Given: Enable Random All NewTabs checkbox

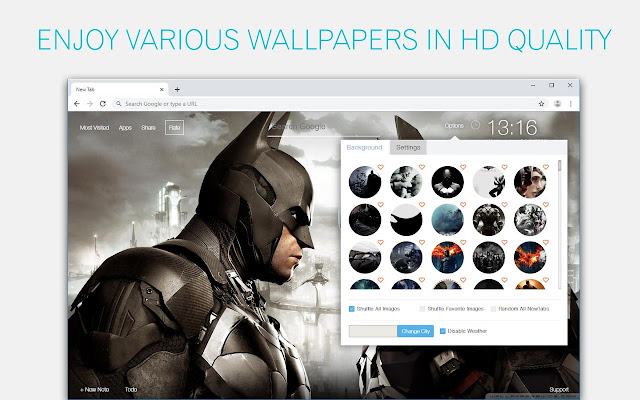Looking at the screenshot, I should tap(493, 309).
